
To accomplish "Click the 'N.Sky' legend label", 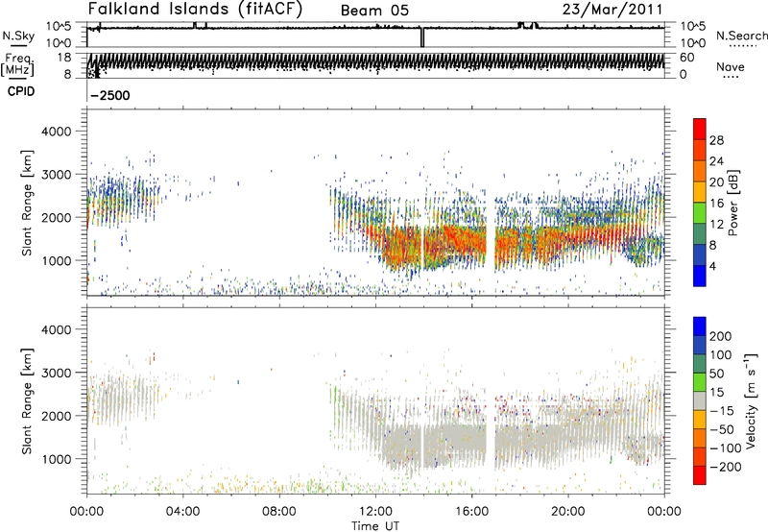I will coord(18,36).
